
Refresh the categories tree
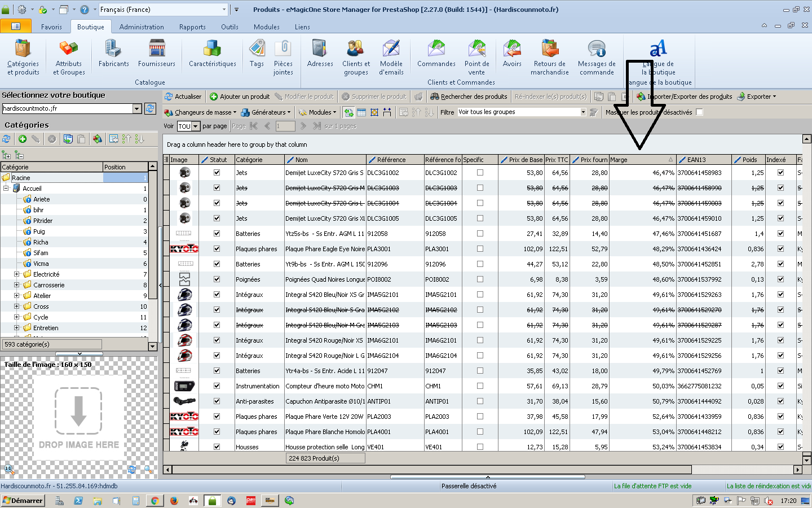click(x=7, y=139)
